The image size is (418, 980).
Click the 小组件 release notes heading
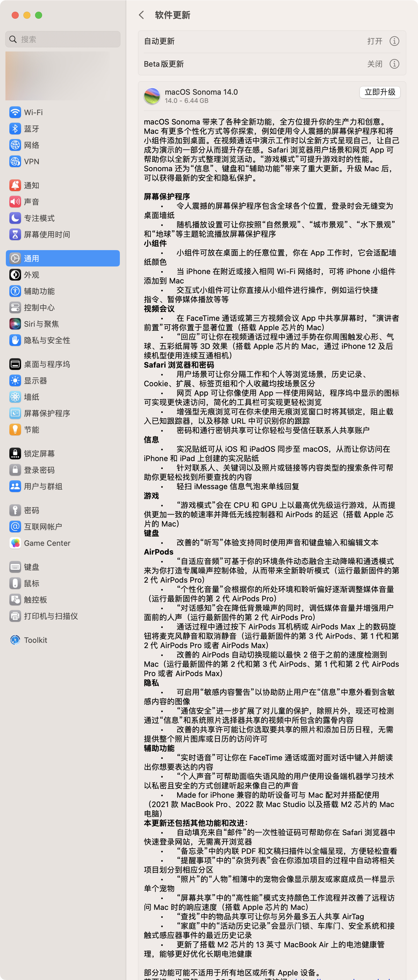tap(155, 243)
